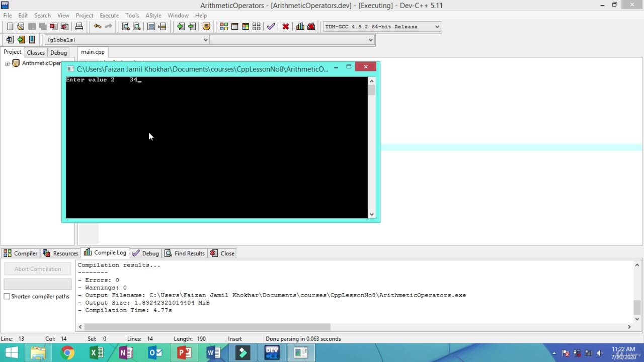Click the Close file toolbar icon
The height and width of the screenshot is (362, 644).
pyautogui.click(x=54, y=27)
